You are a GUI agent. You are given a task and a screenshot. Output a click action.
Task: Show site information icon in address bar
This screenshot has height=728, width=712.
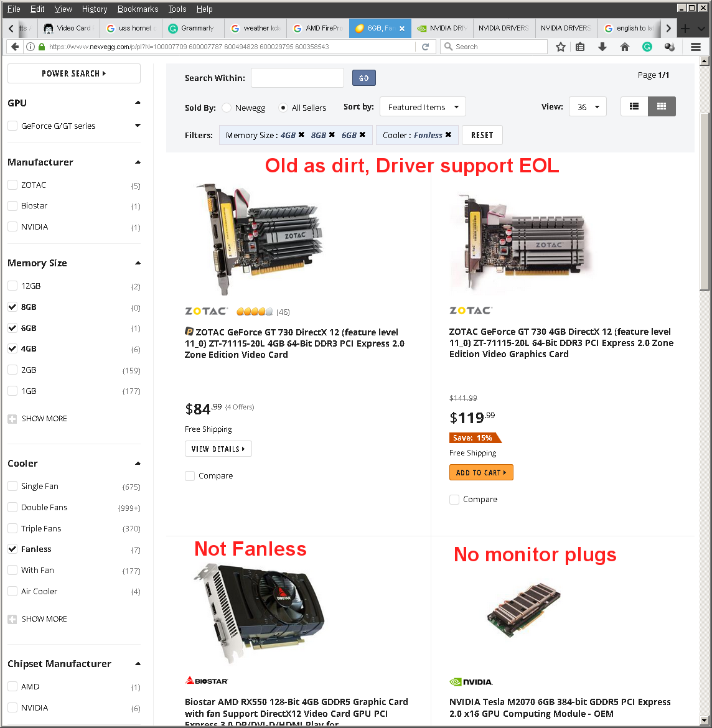30,47
